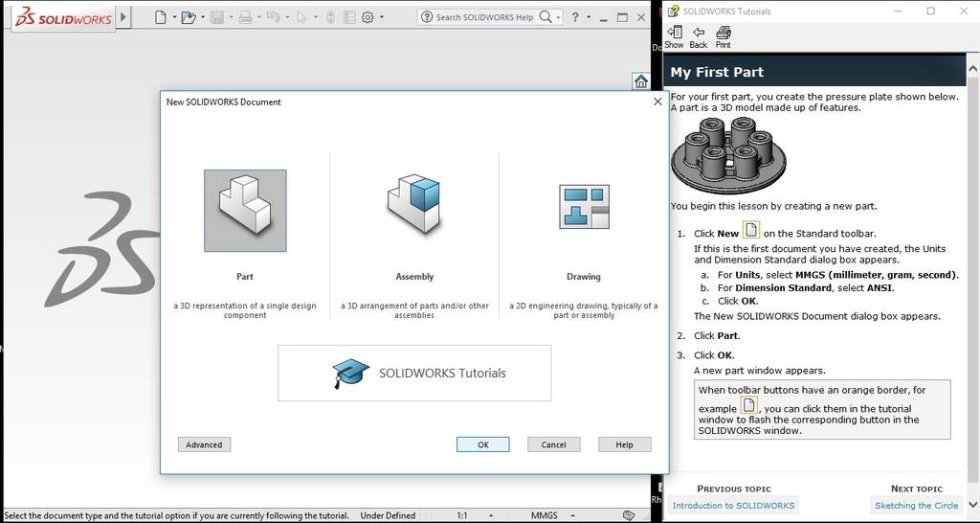Click the Help button in dialog
Image resolution: width=980 pixels, height=523 pixels.
(x=624, y=444)
